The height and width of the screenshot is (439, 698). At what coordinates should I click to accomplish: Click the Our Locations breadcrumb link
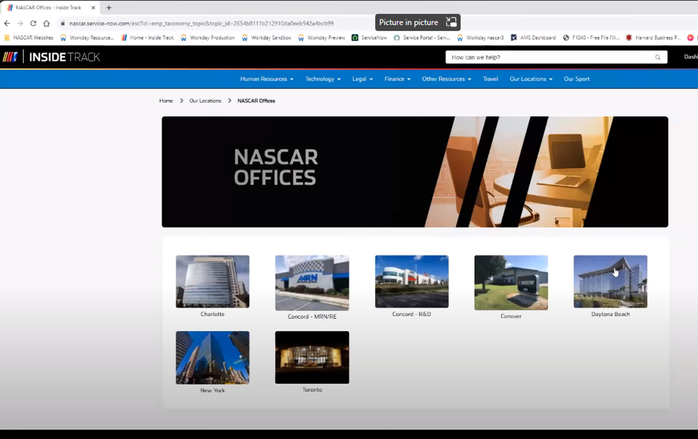[205, 101]
